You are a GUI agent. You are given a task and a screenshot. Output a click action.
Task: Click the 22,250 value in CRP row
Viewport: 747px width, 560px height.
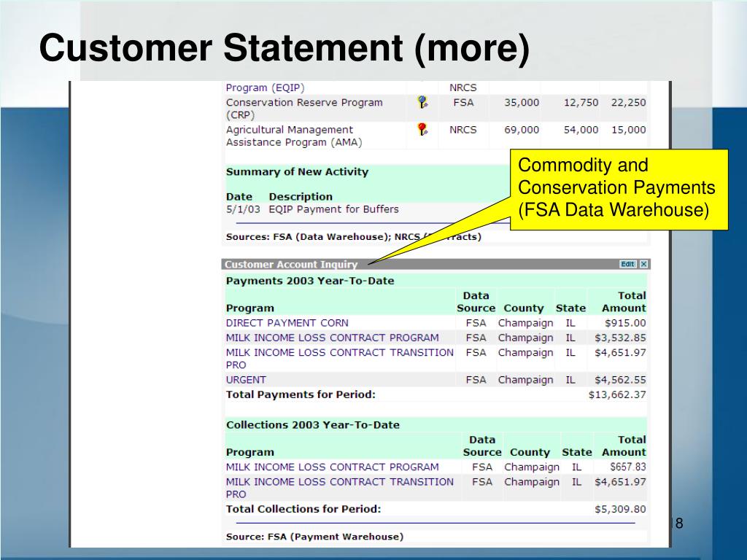click(628, 102)
